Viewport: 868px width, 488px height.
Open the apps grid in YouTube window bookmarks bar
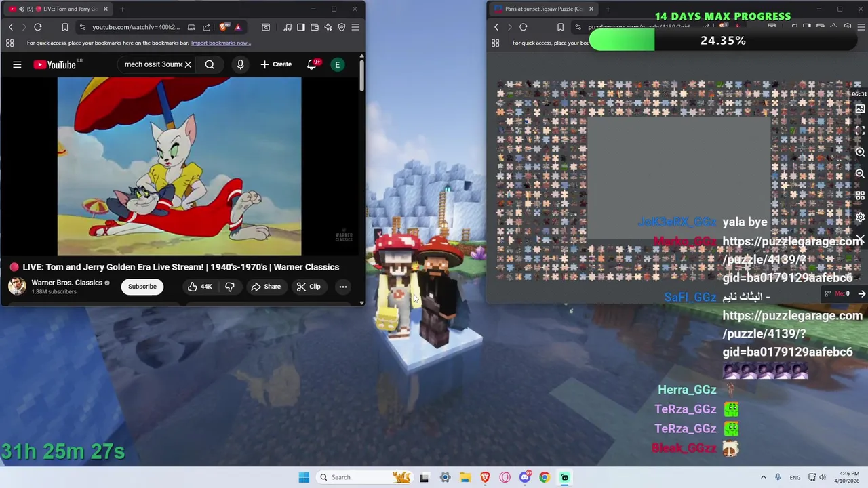click(10, 43)
